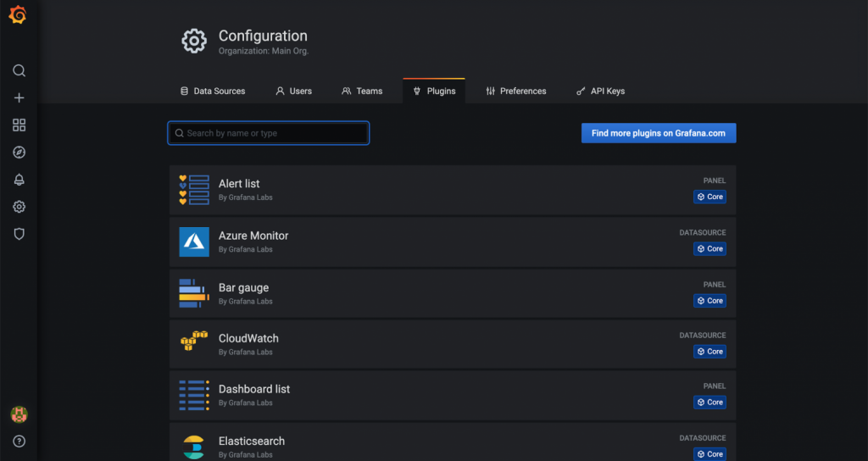Click Find more plugins on Grafana.com
This screenshot has height=461, width=868.
658,133
